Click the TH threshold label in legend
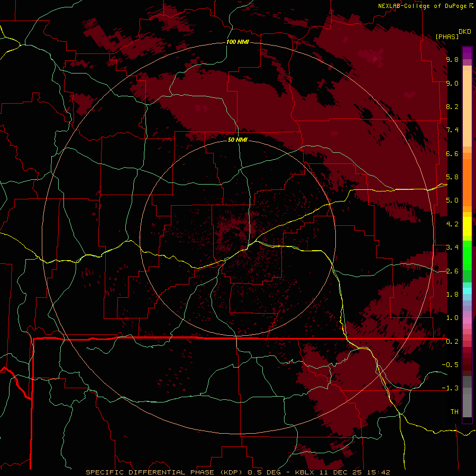Screen dimensions: 476x476 coord(454,412)
